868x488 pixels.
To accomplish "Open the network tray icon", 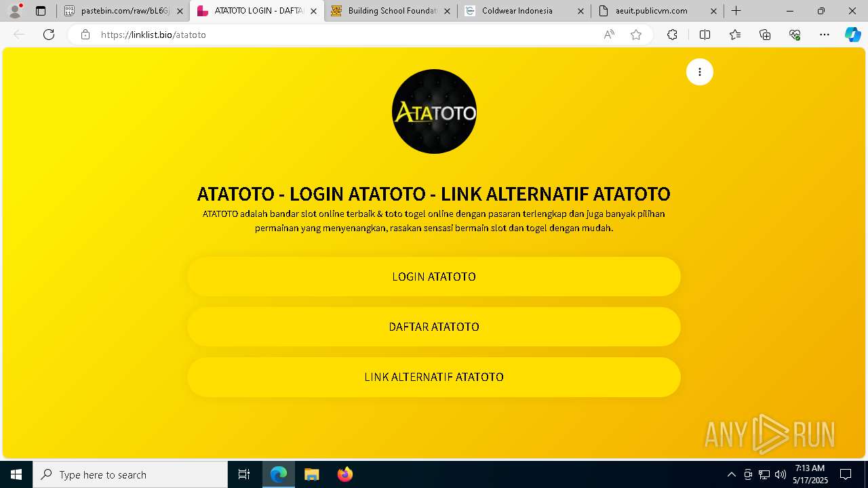I will pyautogui.click(x=764, y=474).
